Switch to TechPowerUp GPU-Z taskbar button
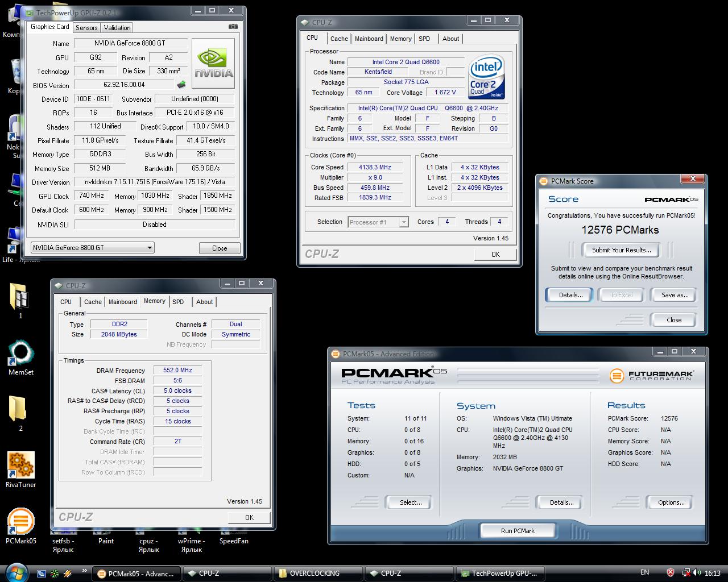This screenshot has width=728, height=582. 500,573
